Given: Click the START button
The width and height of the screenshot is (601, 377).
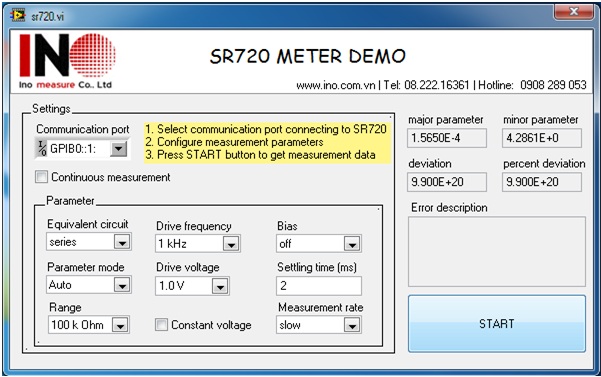Looking at the screenshot, I should (497, 324).
